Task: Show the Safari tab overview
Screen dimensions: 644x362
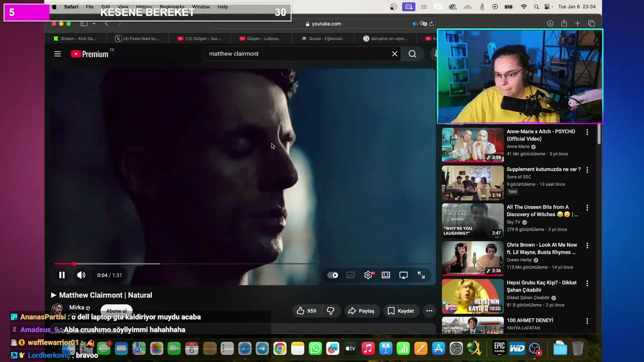Action: [592, 24]
